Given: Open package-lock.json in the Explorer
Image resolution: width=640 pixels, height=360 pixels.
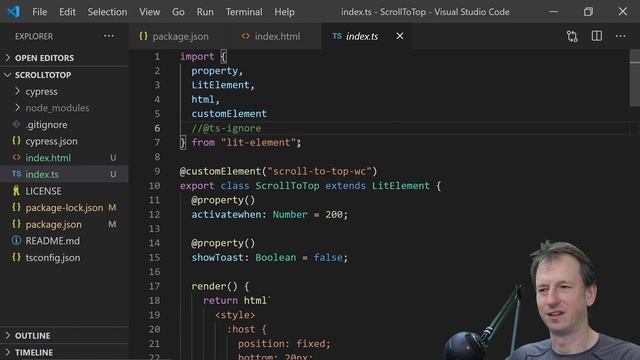Looking at the screenshot, I should point(64,207).
